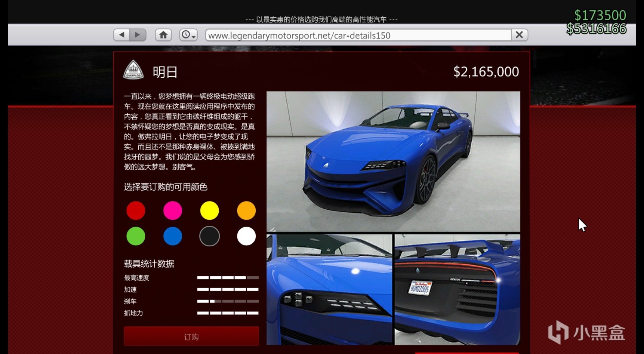Click the 选择要订购的可用颜色 heading

click(x=166, y=187)
